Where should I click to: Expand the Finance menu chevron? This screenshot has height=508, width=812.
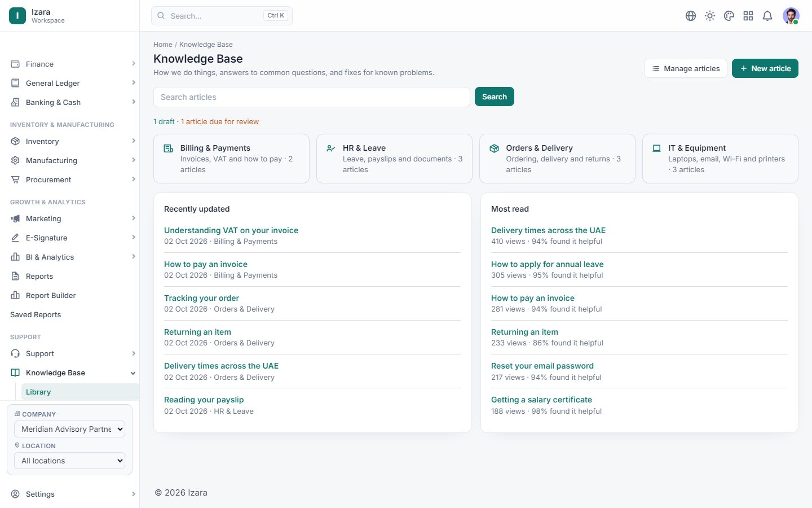pyautogui.click(x=134, y=63)
